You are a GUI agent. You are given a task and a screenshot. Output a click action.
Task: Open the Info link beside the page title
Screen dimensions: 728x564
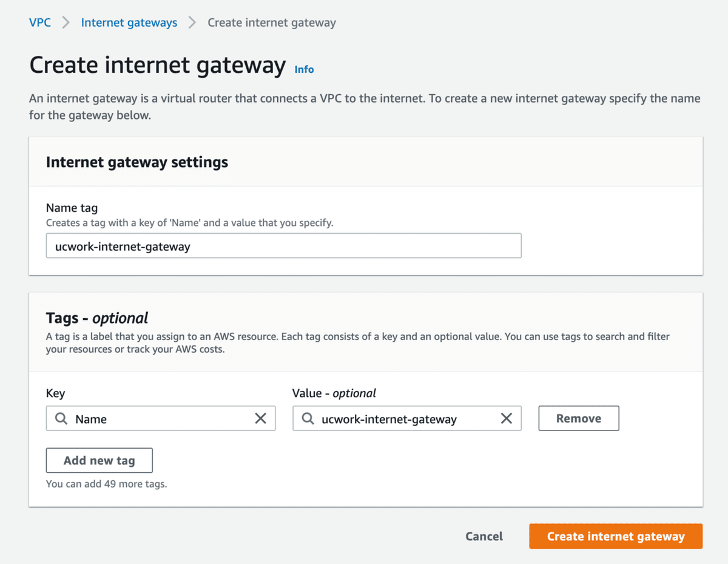point(304,69)
